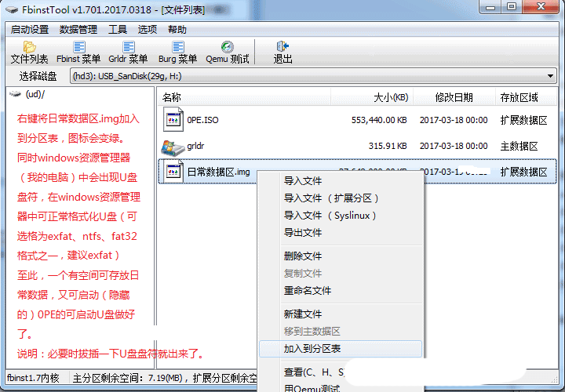Sort by 修改日期 column header
Viewport: 565px width, 392px height.
[454, 97]
